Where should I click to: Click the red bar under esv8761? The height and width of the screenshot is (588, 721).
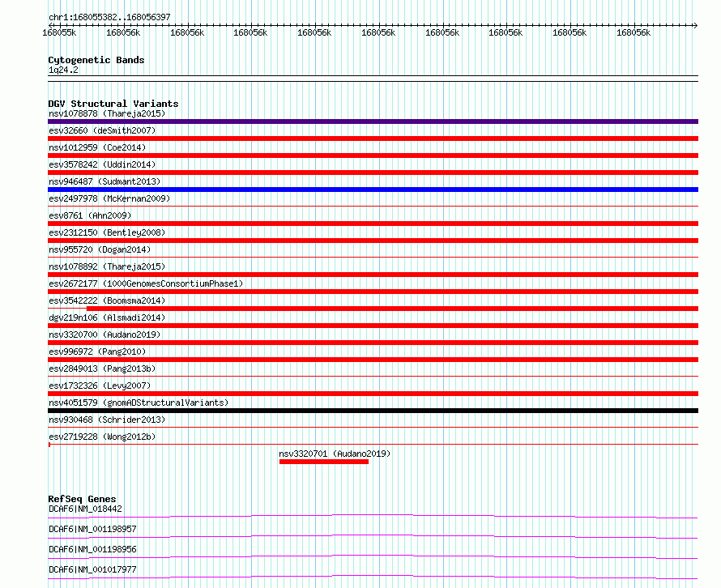(373, 224)
